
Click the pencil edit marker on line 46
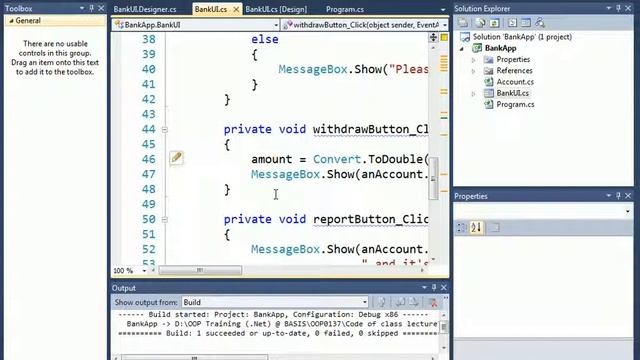[x=176, y=158]
